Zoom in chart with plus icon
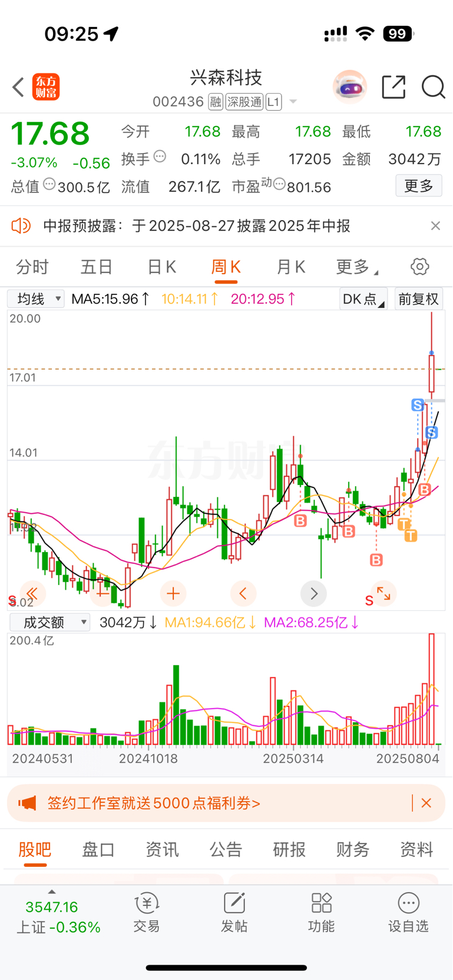This screenshot has height=980, width=453. coord(173,593)
